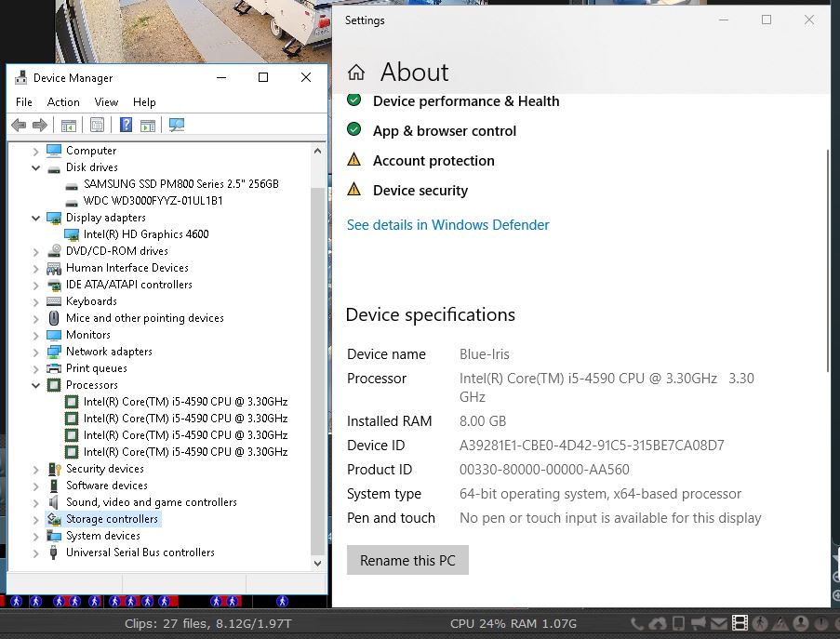Click the warning triangle icon in status bar
The width and height of the screenshot is (840, 639).
point(780,623)
